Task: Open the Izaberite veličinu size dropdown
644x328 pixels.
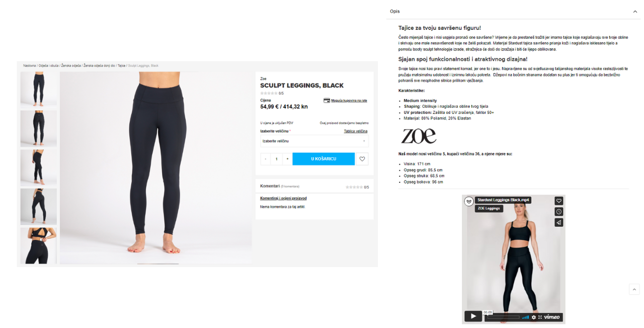Action: tap(314, 141)
